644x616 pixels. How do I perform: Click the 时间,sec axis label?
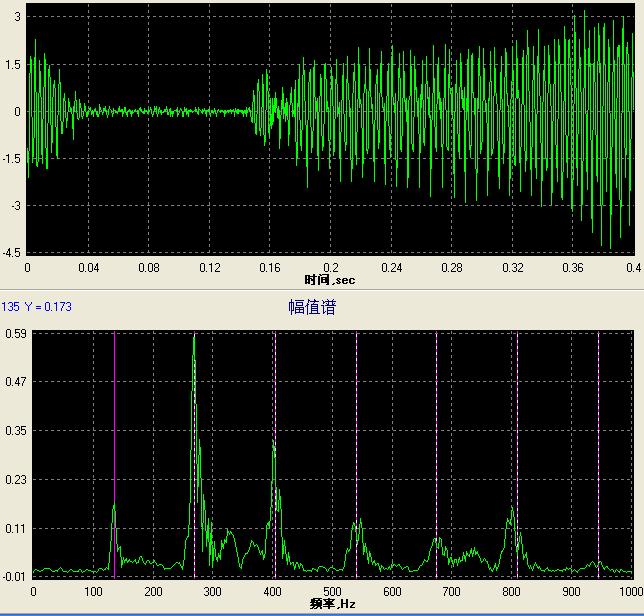coord(330,279)
